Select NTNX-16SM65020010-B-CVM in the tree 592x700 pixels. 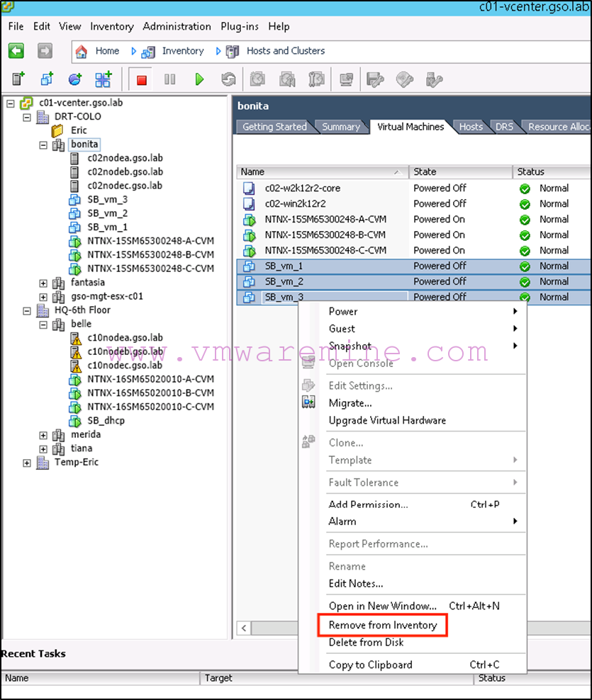(150, 393)
